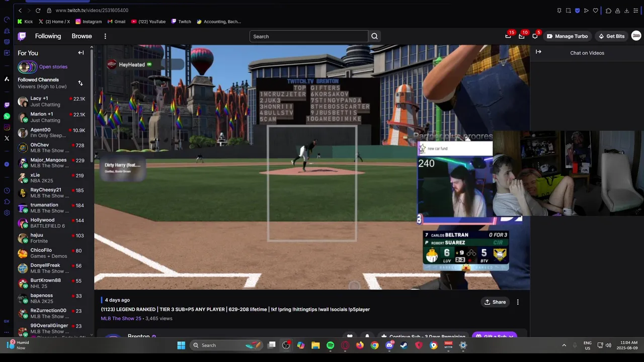The width and height of the screenshot is (644, 362).
Task: Open YouTube bookmark
Action: (148, 22)
